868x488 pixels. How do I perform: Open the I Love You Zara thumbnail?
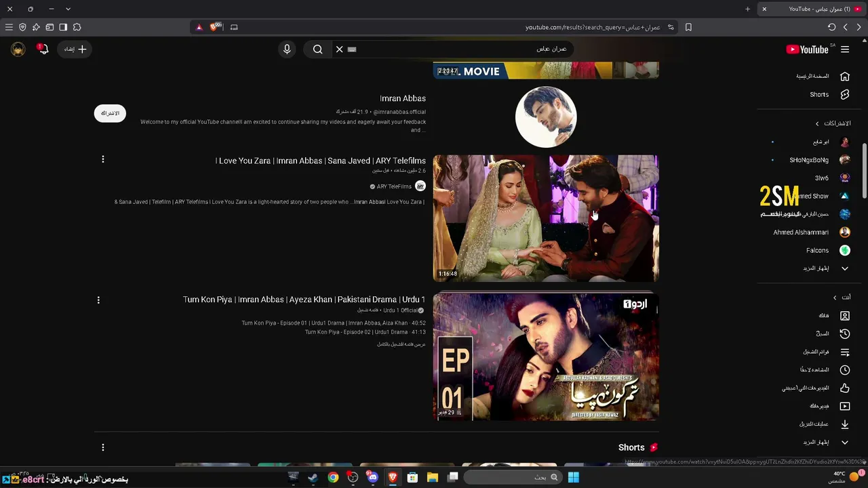(x=546, y=218)
